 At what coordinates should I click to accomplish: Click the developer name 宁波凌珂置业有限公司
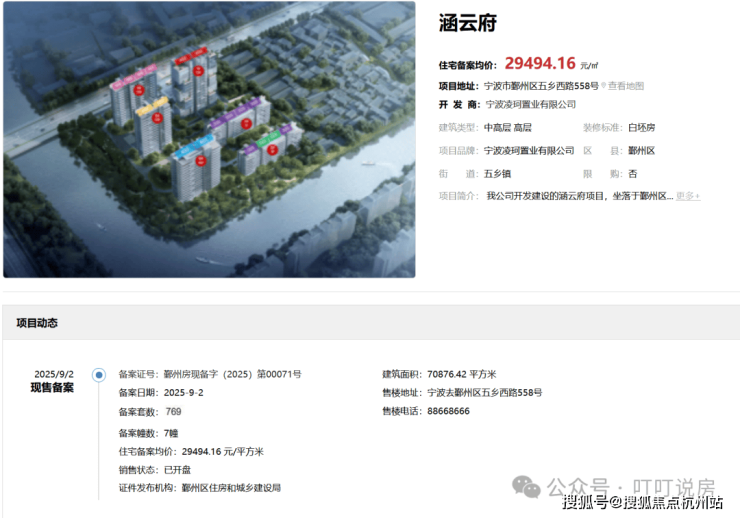point(530,104)
